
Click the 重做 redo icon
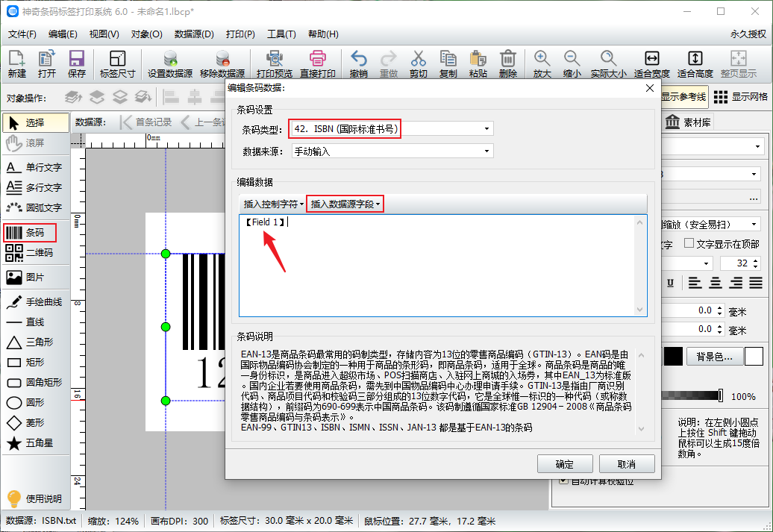click(x=389, y=64)
